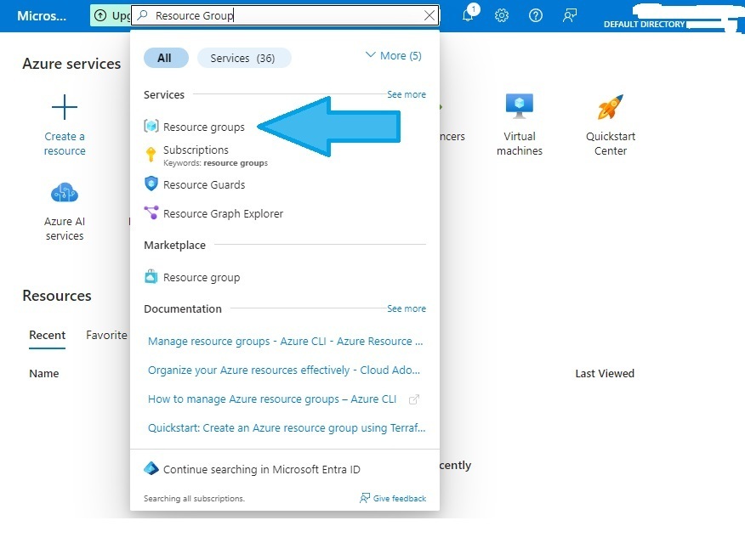Open How to manage Azure resource groups doc
745x560 pixels.
(272, 399)
